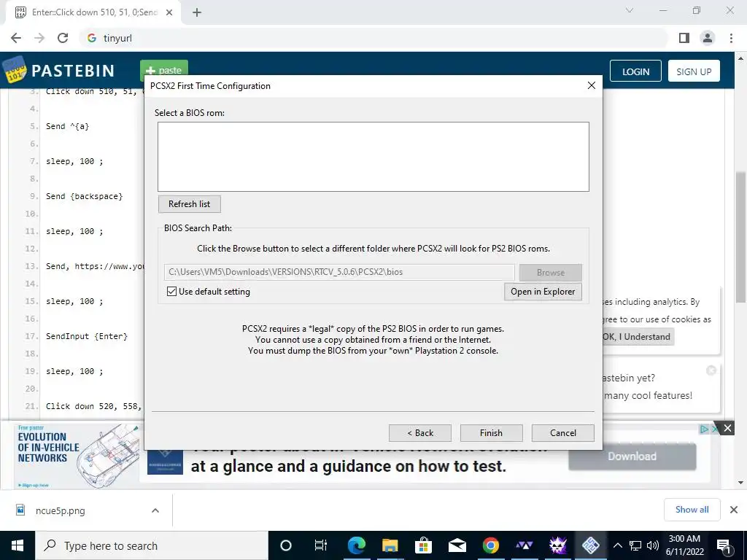Open Chrome tab search chevron
Image resolution: width=747 pixels, height=560 pixels.
(630, 10)
